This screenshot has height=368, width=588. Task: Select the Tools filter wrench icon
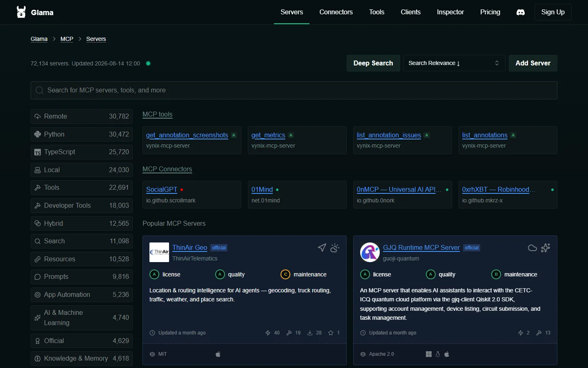(38, 188)
